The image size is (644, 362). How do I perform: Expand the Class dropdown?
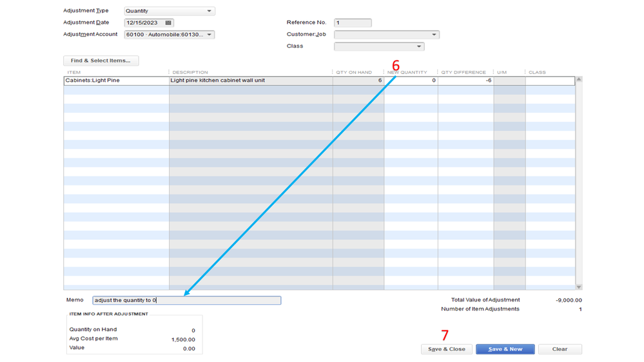[418, 46]
